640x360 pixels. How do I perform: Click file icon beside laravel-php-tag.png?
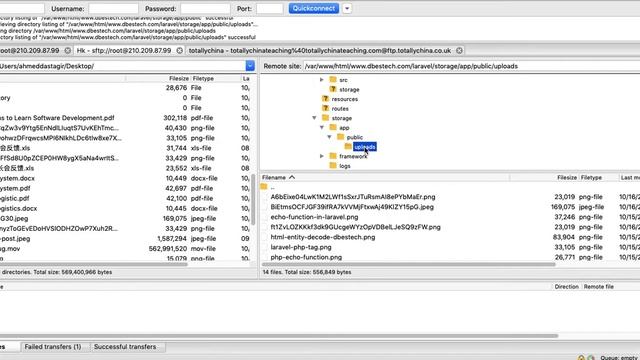[264, 247]
